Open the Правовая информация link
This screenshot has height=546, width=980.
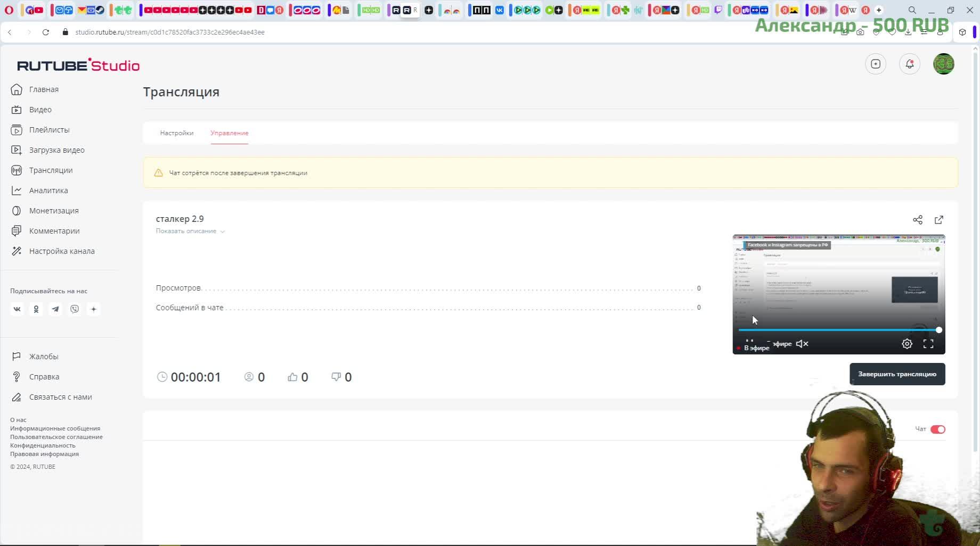44,454
